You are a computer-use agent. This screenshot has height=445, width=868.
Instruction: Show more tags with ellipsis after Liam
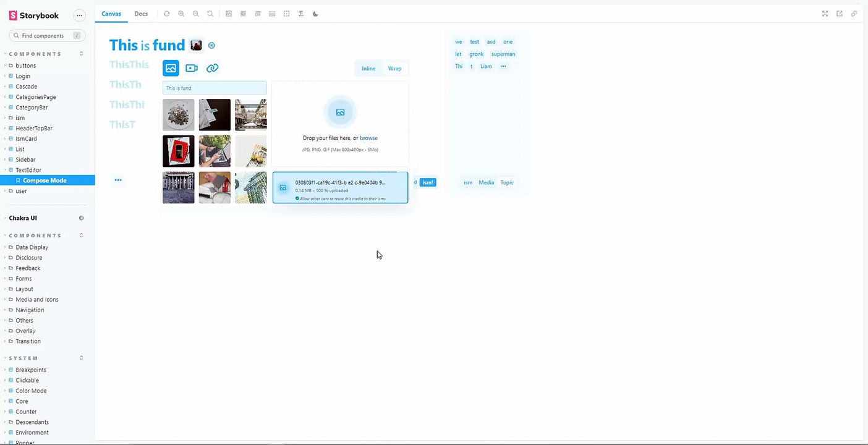pyautogui.click(x=503, y=66)
